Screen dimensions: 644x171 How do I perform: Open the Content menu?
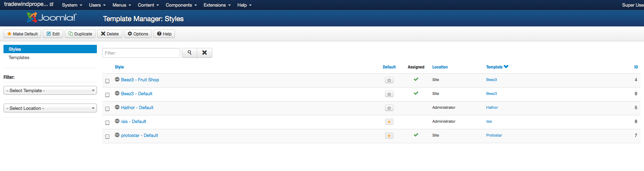point(148,5)
